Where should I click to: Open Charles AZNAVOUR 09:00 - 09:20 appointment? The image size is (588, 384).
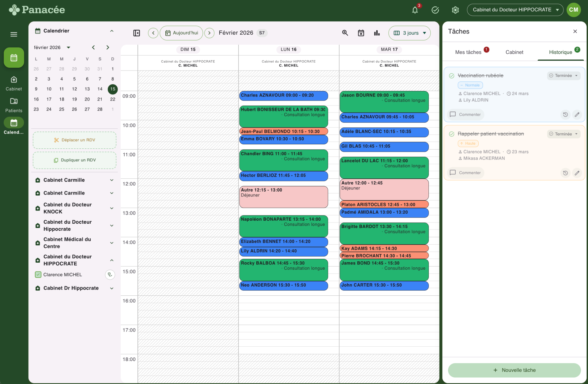coord(284,96)
